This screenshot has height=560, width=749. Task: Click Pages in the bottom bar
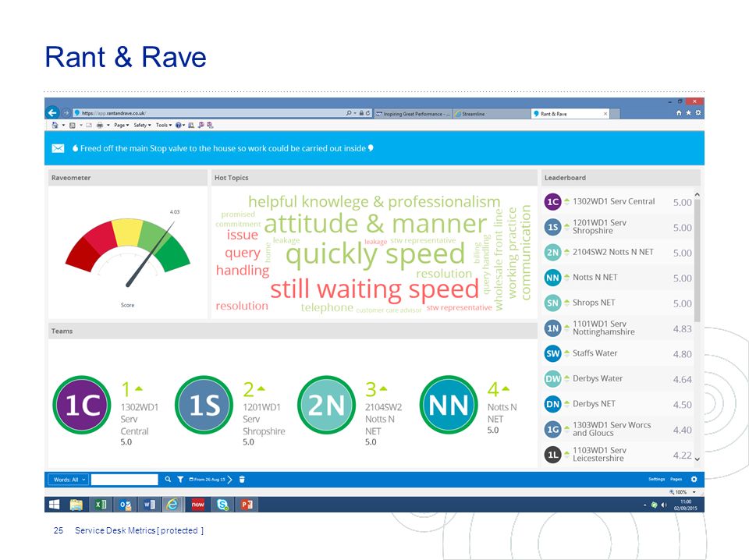tap(676, 480)
